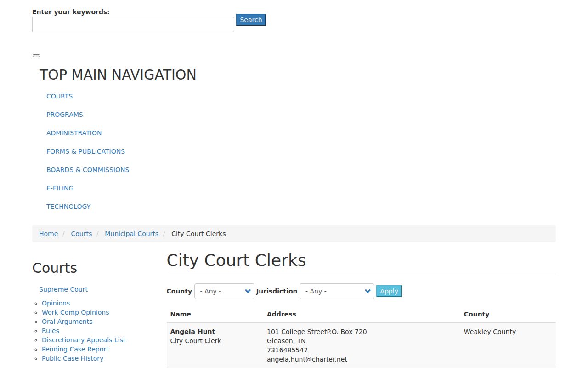Open Pending Case Report link

[75, 349]
